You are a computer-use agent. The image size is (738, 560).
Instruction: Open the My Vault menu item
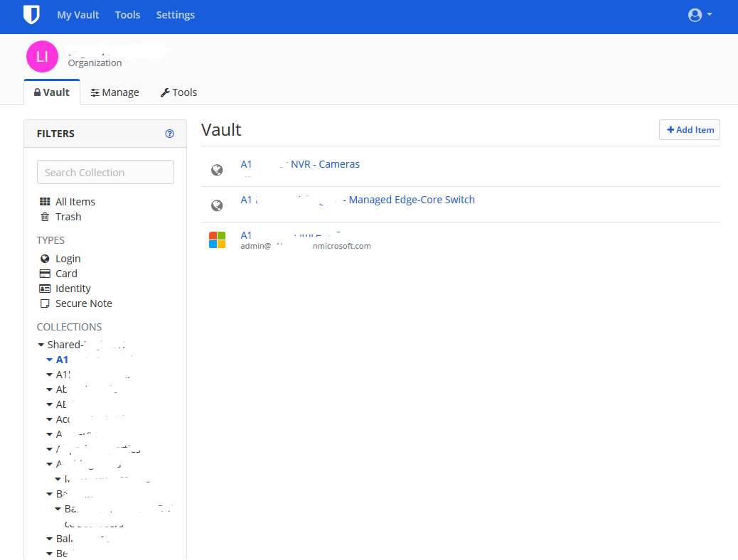coord(77,15)
